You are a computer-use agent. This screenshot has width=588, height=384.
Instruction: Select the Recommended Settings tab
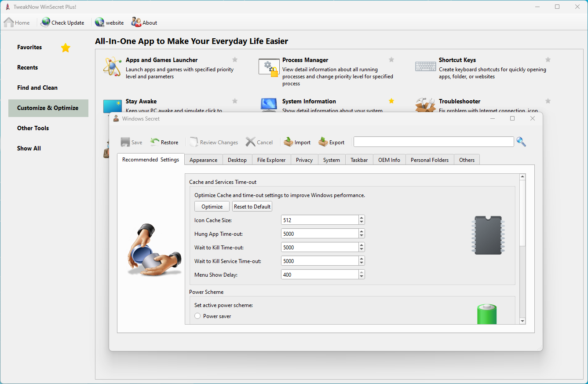coord(151,160)
